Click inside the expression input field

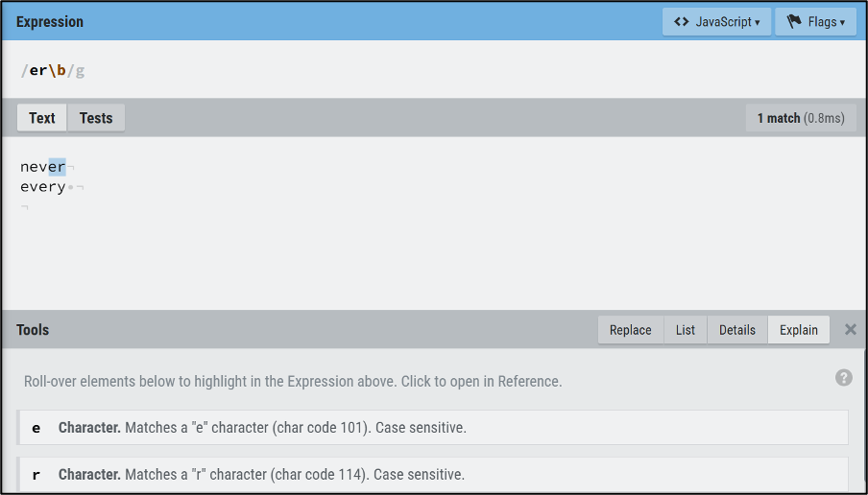[x=434, y=71]
